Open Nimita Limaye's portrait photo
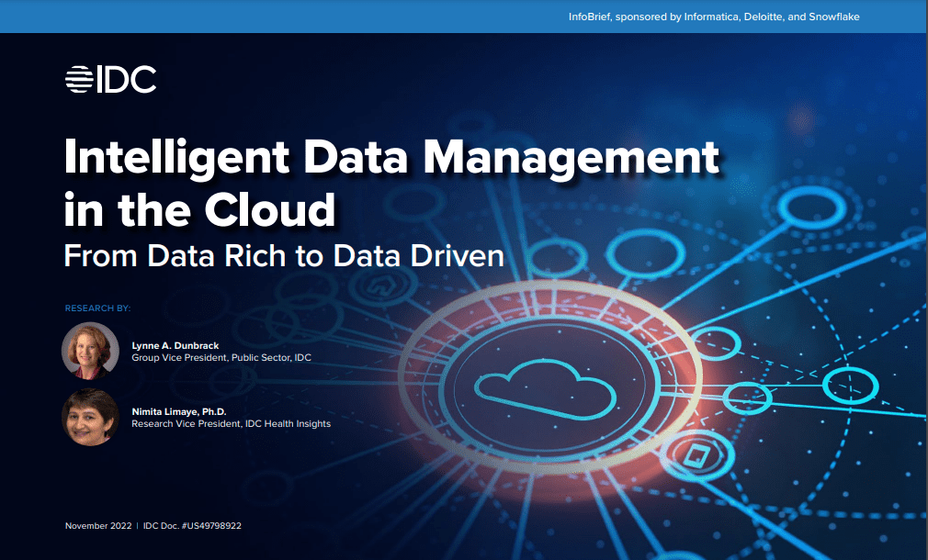This screenshot has height=560, width=928. 90,417
